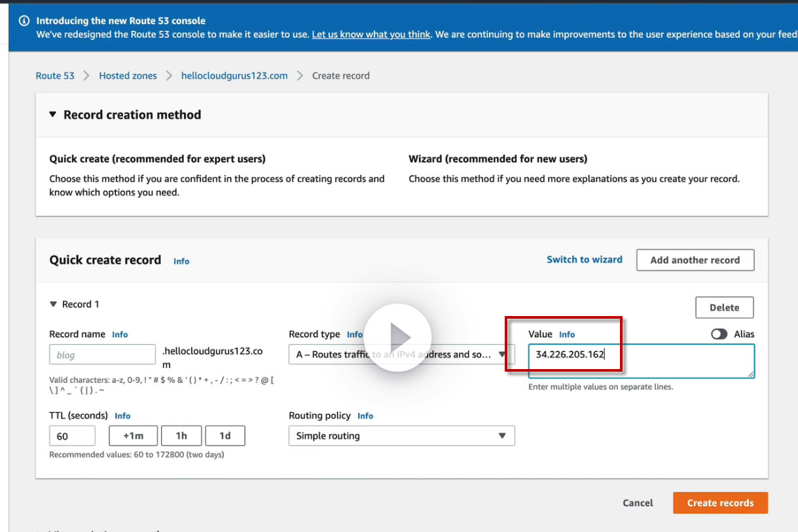Open Route 53 breadcrumb link
The width and height of the screenshot is (798, 532).
[55, 76]
